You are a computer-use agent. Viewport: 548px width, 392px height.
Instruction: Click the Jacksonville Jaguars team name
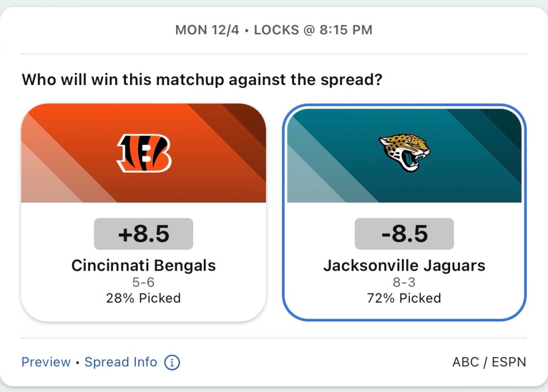pos(404,265)
